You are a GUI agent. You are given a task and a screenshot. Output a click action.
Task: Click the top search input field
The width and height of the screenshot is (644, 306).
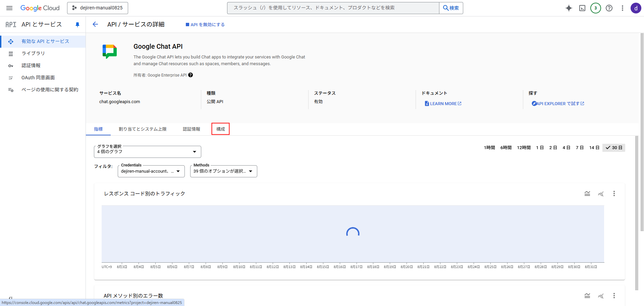[333, 8]
